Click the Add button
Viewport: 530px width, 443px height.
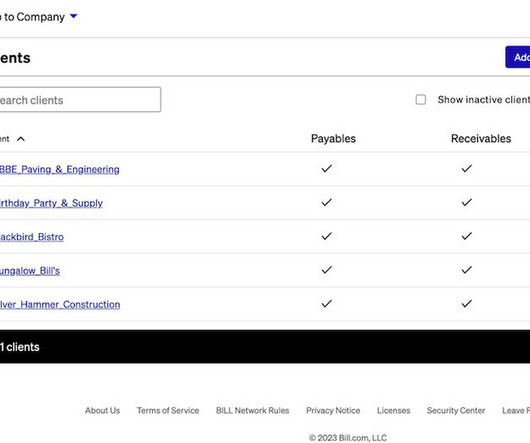tap(517, 57)
